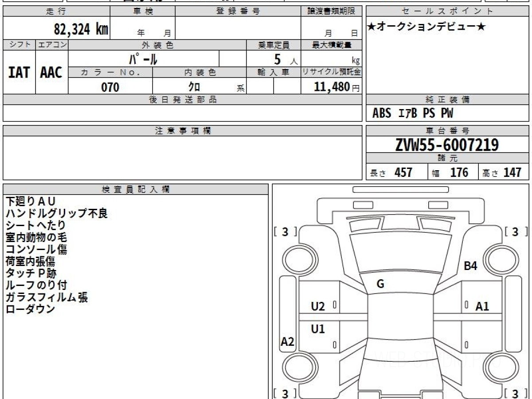Viewport: 532px width, 399px height.
Task: Click the seating capacity value 5人
Action: pyautogui.click(x=286, y=59)
